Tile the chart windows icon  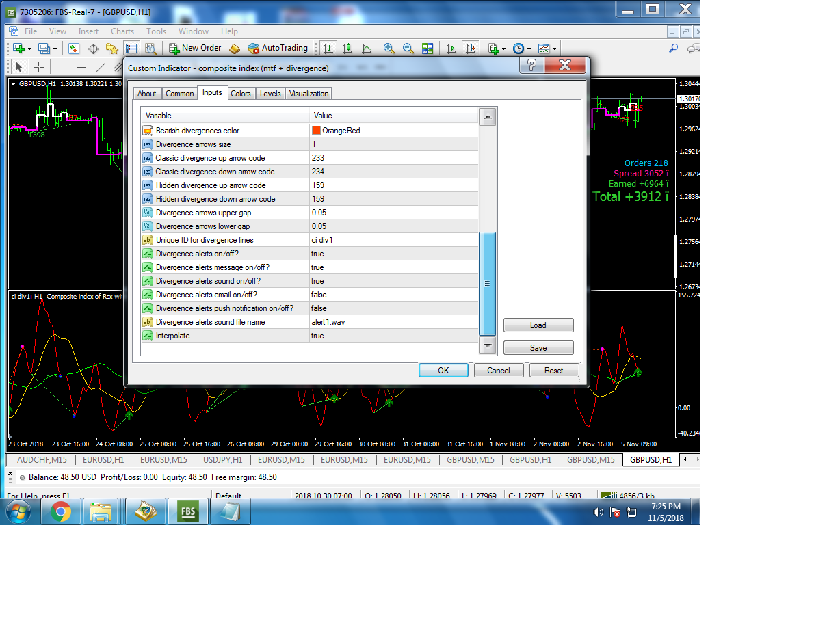(x=428, y=49)
